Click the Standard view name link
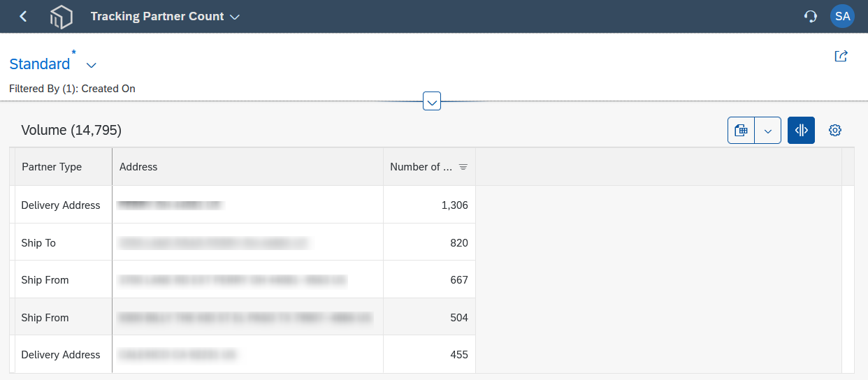Viewport: 868px width, 380px height. 40,64
